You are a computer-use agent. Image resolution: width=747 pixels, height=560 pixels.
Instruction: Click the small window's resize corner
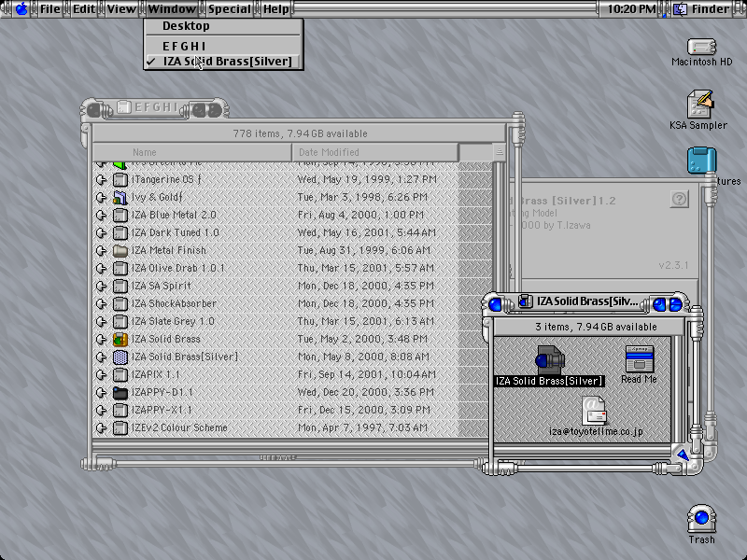click(x=682, y=455)
